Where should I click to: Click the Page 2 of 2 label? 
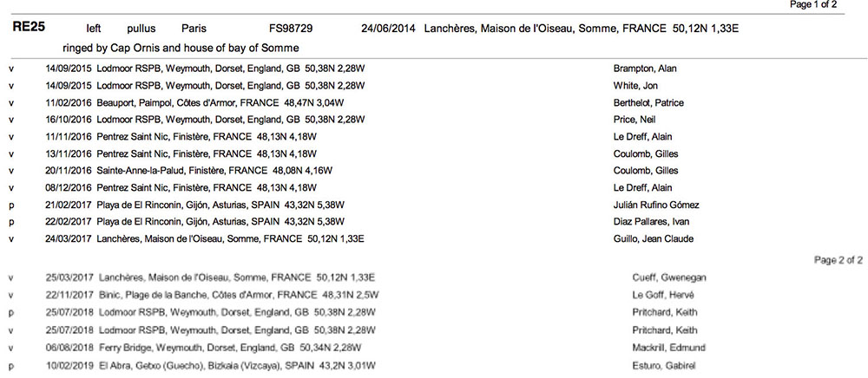pyautogui.click(x=838, y=260)
